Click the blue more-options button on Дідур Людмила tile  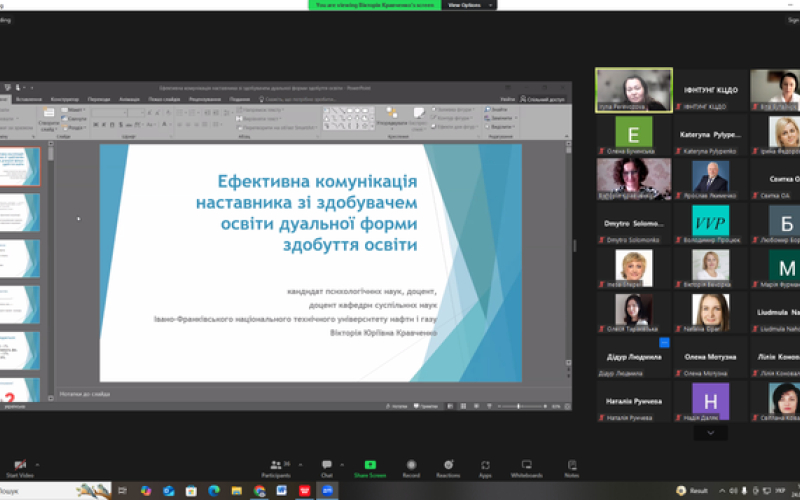(664, 342)
